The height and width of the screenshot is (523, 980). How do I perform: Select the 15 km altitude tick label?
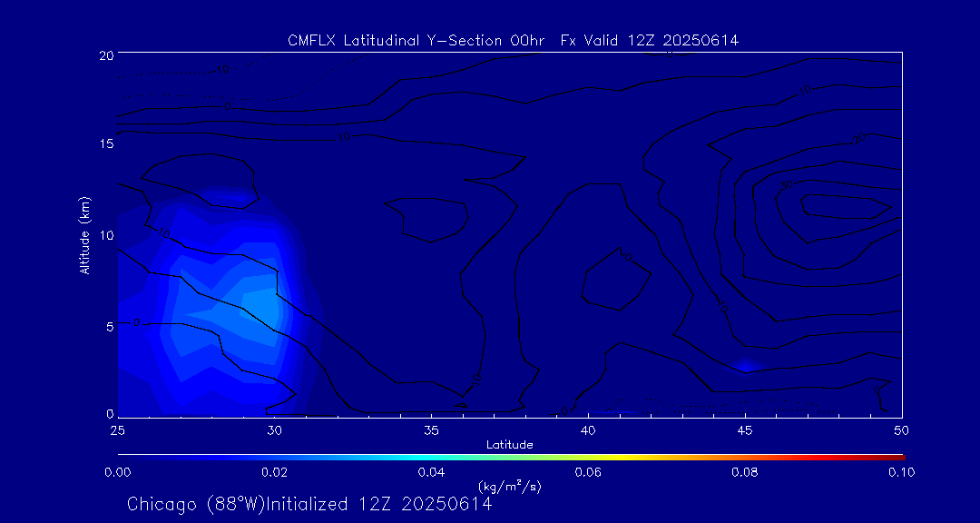[104, 144]
